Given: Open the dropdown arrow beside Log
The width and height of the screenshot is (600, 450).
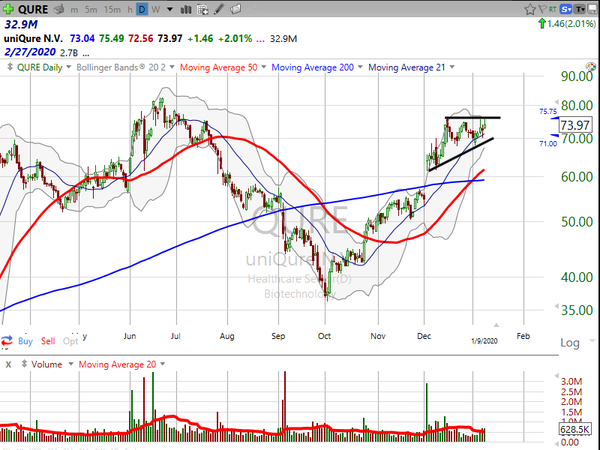Looking at the screenshot, I should (592, 340).
